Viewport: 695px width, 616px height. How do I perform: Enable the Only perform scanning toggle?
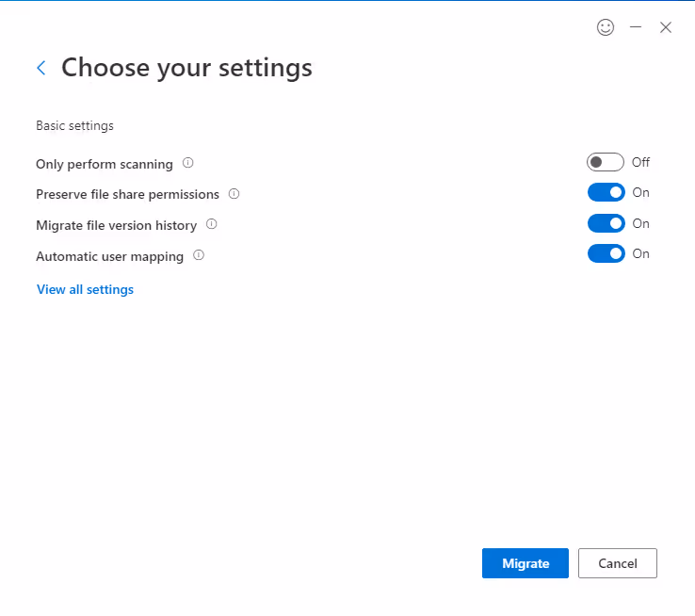(605, 162)
